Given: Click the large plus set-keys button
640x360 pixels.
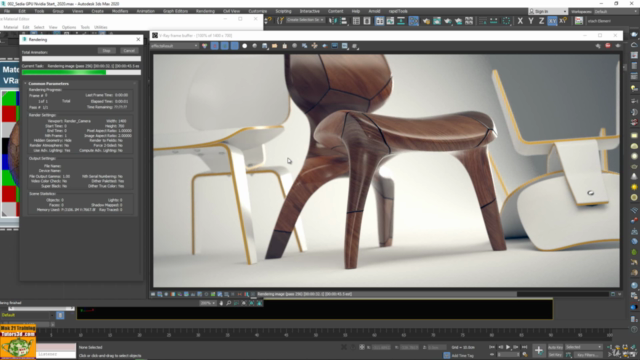Looking at the screenshot, I should point(539,350).
